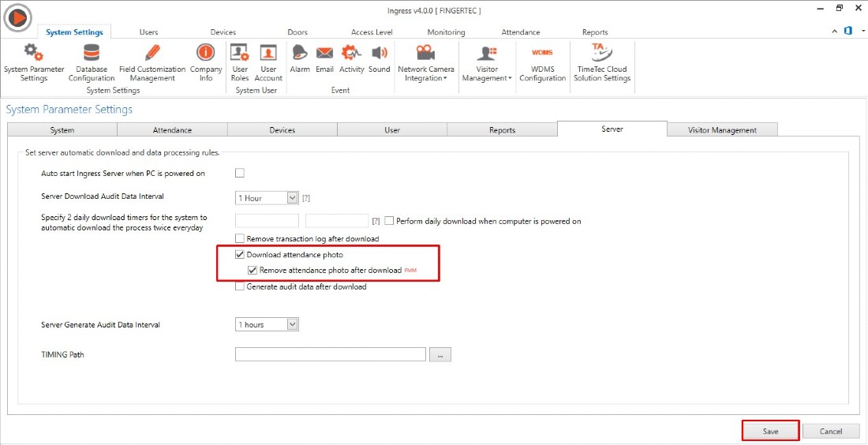Switch to the Devices ribbon tab
Screen dimensions: 868x445
[x=223, y=32]
